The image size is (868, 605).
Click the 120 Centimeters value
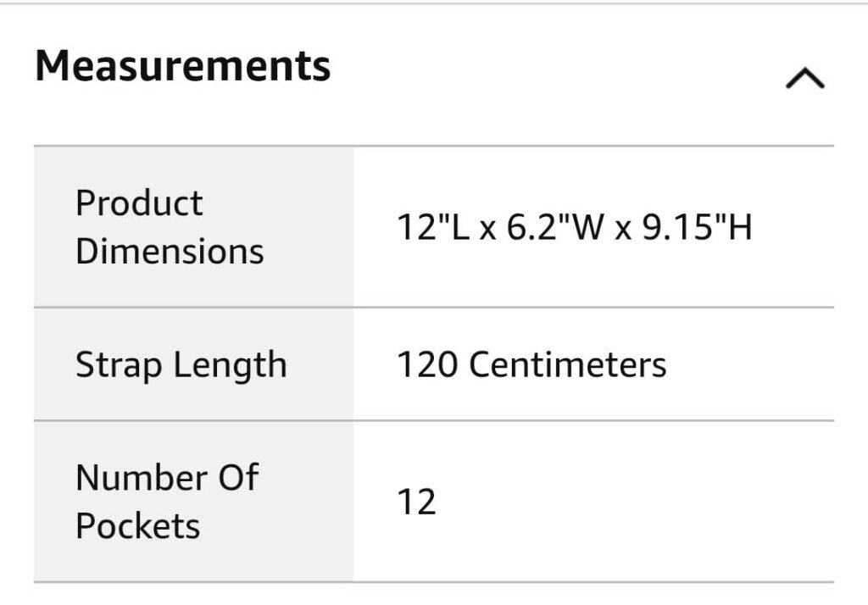tap(531, 365)
